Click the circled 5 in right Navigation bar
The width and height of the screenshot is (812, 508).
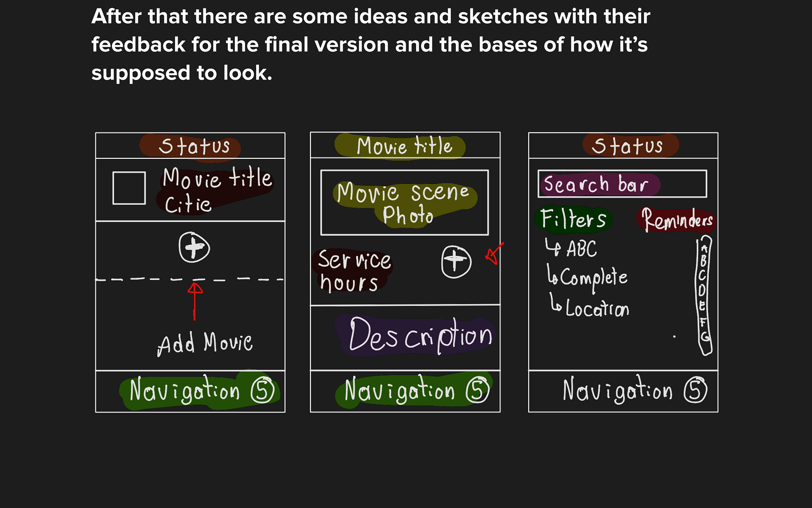tap(695, 390)
